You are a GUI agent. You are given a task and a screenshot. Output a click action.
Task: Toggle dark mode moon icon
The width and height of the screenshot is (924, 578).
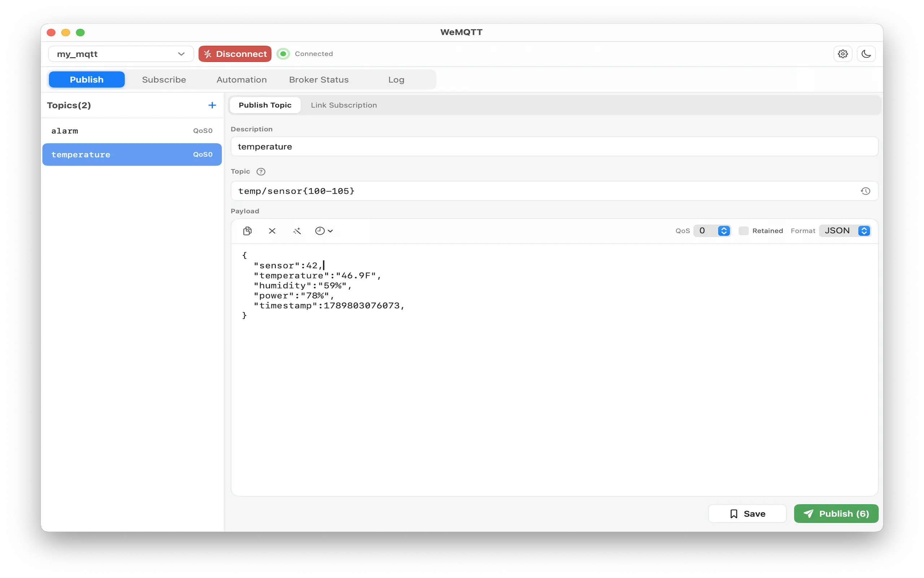(866, 54)
